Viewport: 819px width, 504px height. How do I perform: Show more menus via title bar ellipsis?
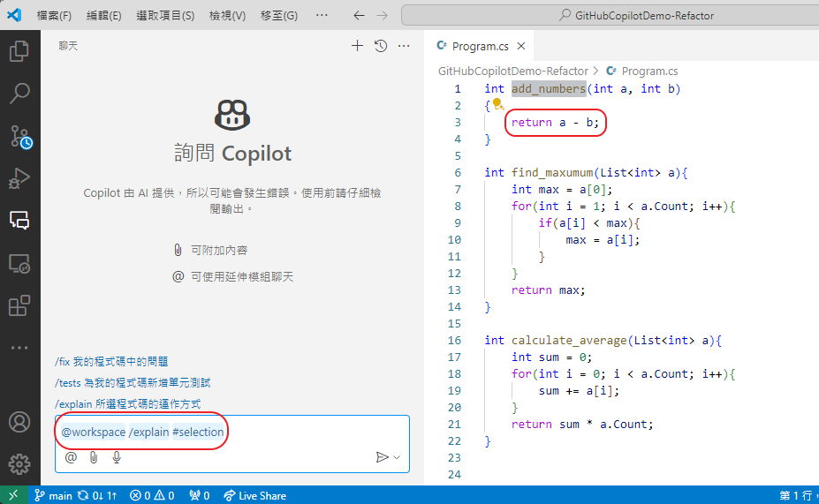coord(322,15)
